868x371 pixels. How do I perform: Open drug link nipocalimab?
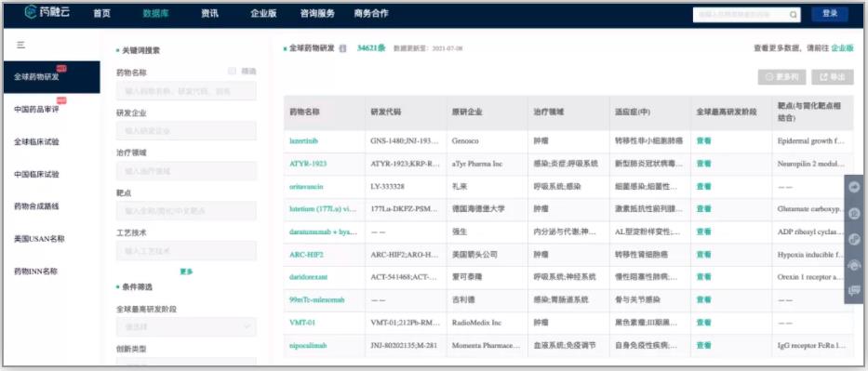point(308,346)
